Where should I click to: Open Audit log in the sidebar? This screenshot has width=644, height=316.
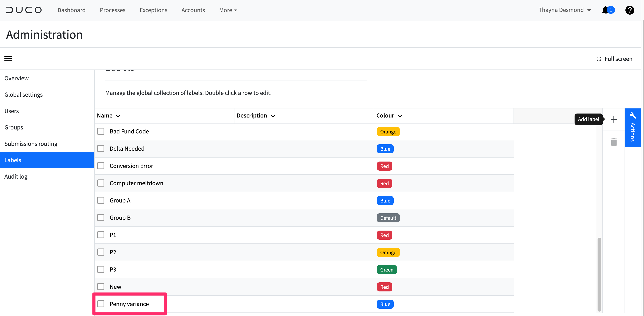(16, 176)
